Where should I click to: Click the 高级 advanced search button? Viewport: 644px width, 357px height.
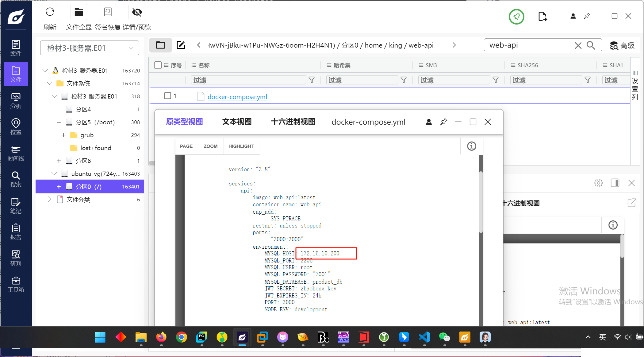pos(622,45)
